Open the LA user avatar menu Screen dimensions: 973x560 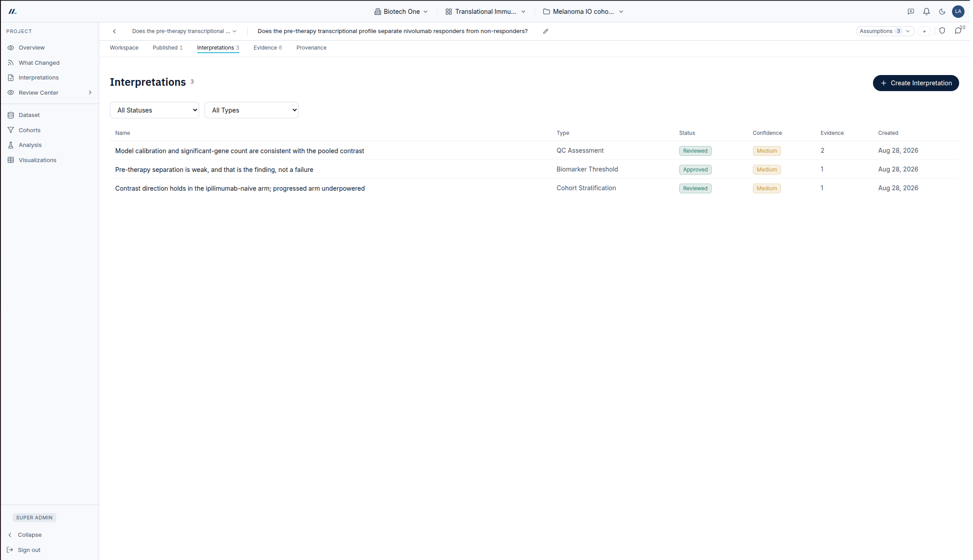tap(958, 12)
